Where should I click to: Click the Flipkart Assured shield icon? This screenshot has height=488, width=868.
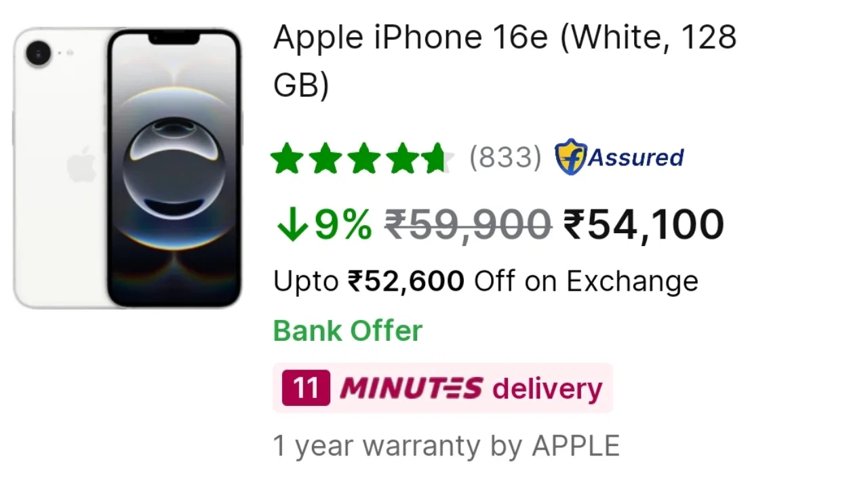570,157
